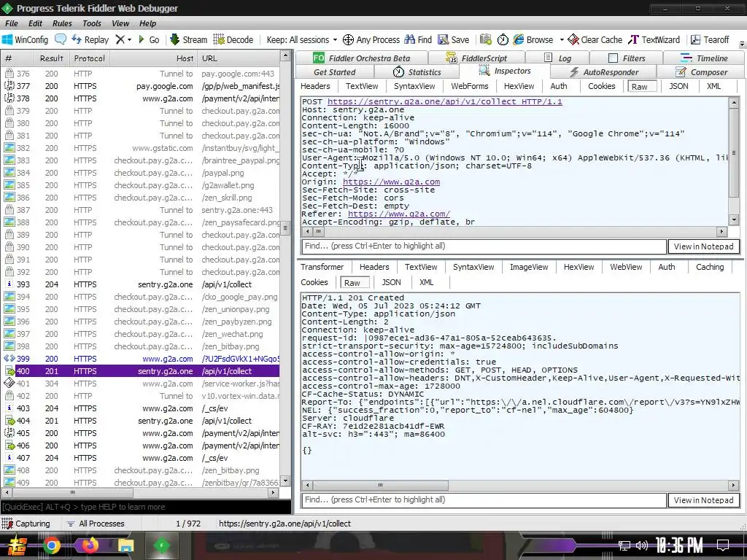This screenshot has width=747, height=560.
Task: Open the Log tab
Action: click(x=557, y=58)
